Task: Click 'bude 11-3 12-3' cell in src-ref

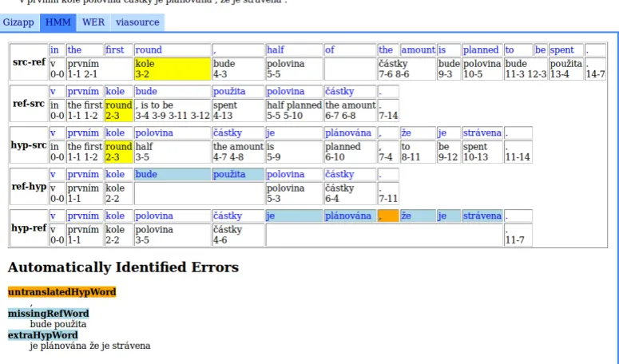Action: pos(526,69)
